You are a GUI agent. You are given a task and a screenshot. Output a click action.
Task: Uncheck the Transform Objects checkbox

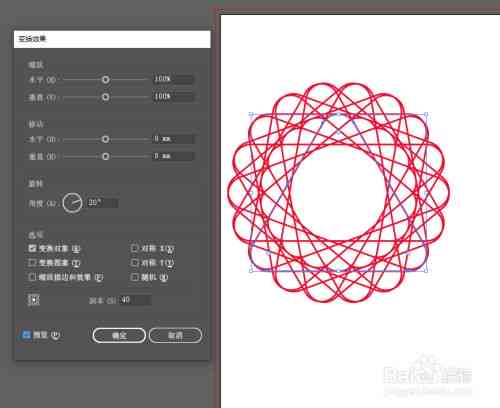coord(32,248)
